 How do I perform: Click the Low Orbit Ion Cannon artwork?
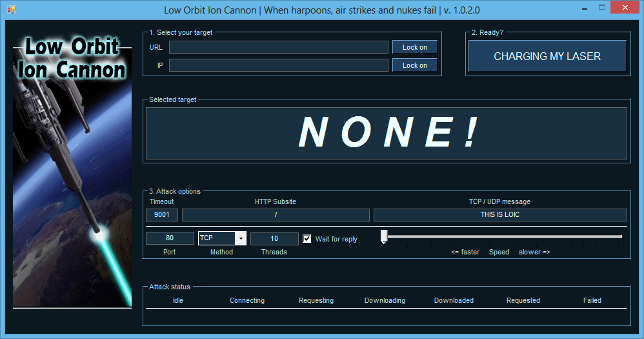[72, 171]
